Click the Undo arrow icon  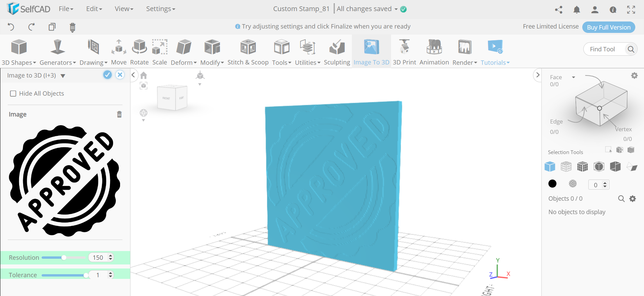point(11,27)
